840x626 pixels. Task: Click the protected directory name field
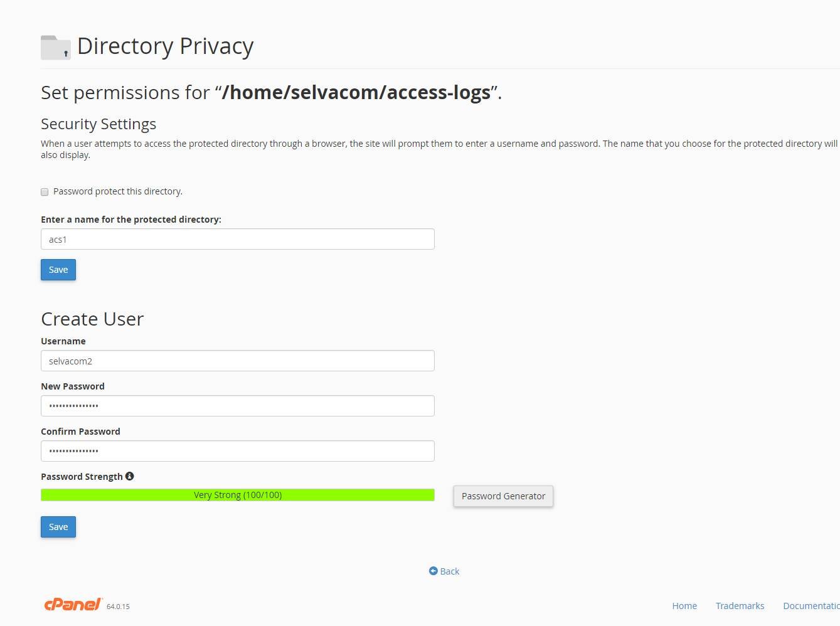(238, 239)
